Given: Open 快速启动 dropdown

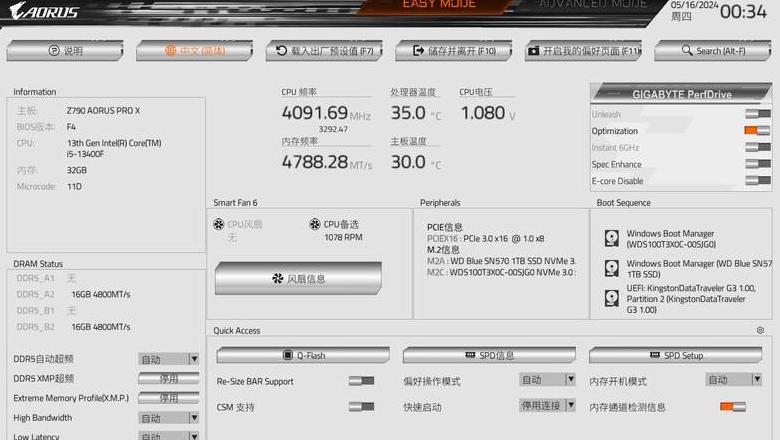Looking at the screenshot, I should pos(547,406).
